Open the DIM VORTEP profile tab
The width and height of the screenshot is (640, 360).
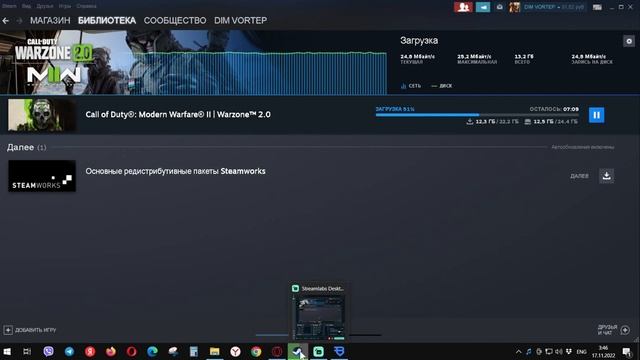click(x=240, y=20)
